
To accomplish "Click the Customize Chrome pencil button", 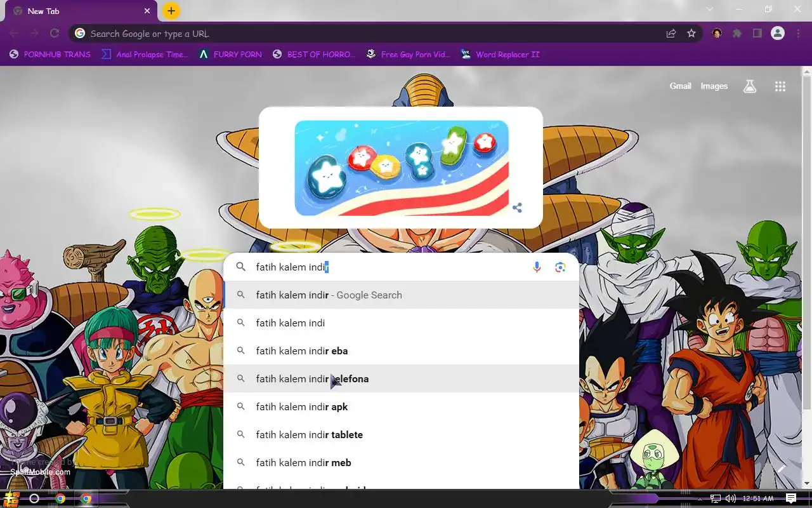I will pos(782,469).
